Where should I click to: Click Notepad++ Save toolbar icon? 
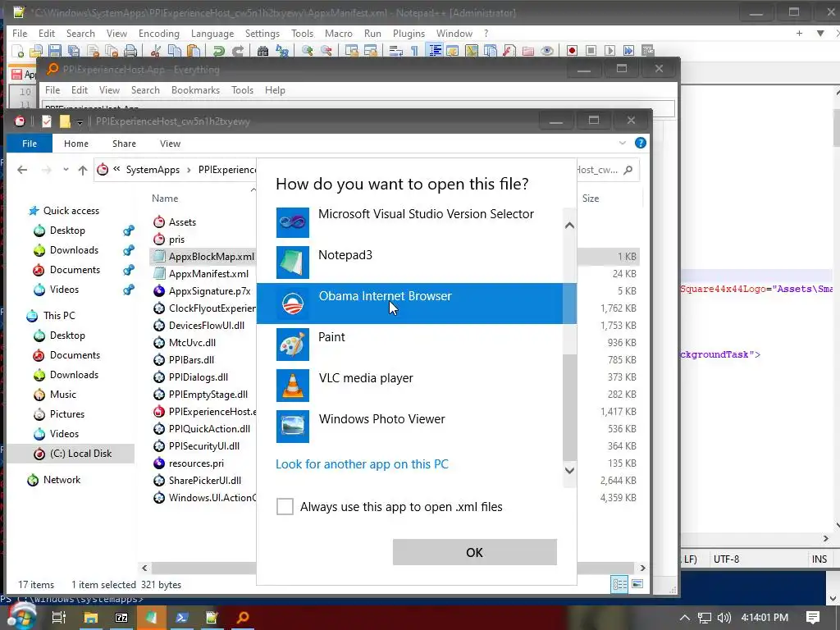coord(55,51)
